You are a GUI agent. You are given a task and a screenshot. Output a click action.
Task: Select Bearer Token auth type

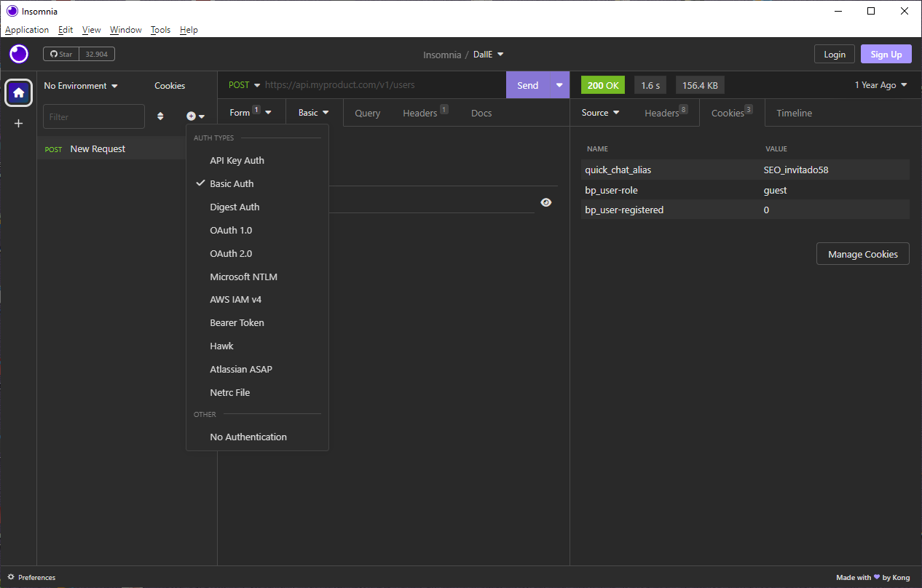point(237,322)
